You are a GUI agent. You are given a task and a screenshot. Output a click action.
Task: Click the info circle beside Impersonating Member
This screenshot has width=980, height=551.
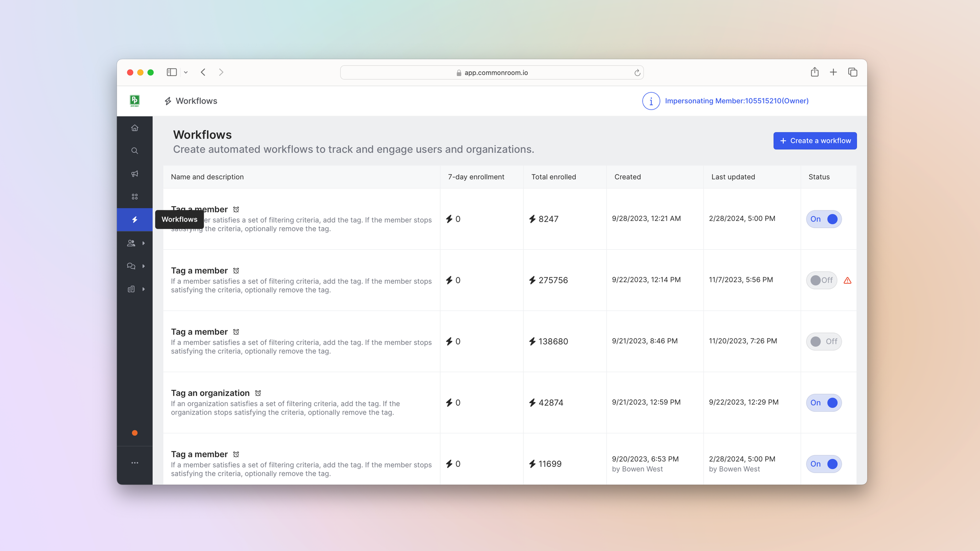(651, 101)
